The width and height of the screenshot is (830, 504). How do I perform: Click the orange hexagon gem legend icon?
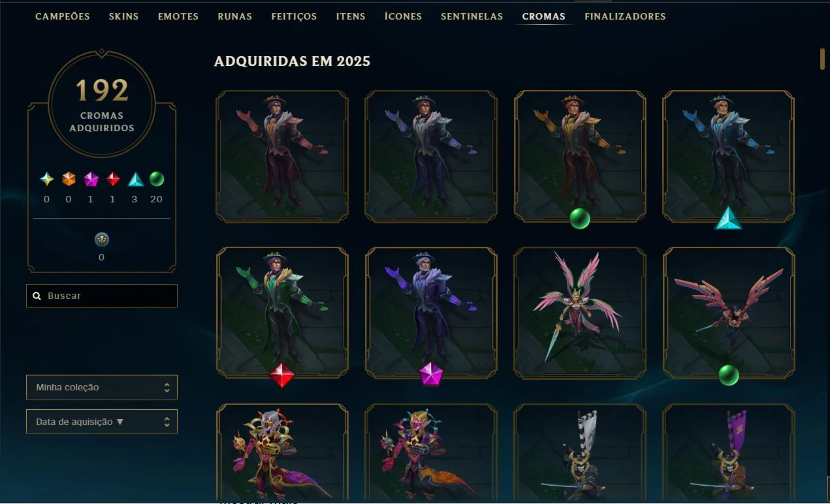(69, 180)
